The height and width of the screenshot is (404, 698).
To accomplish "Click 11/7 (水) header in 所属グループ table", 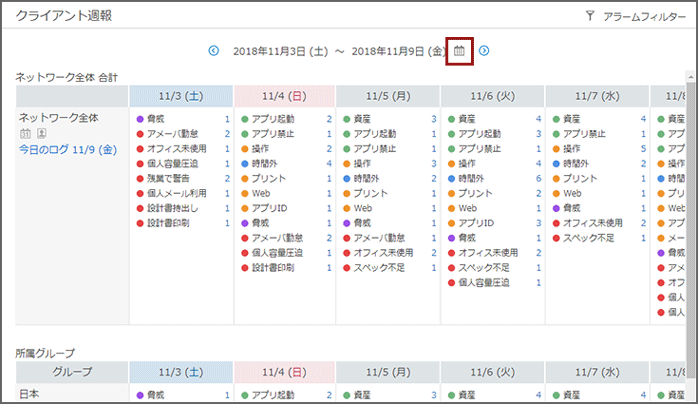I will coord(597,372).
